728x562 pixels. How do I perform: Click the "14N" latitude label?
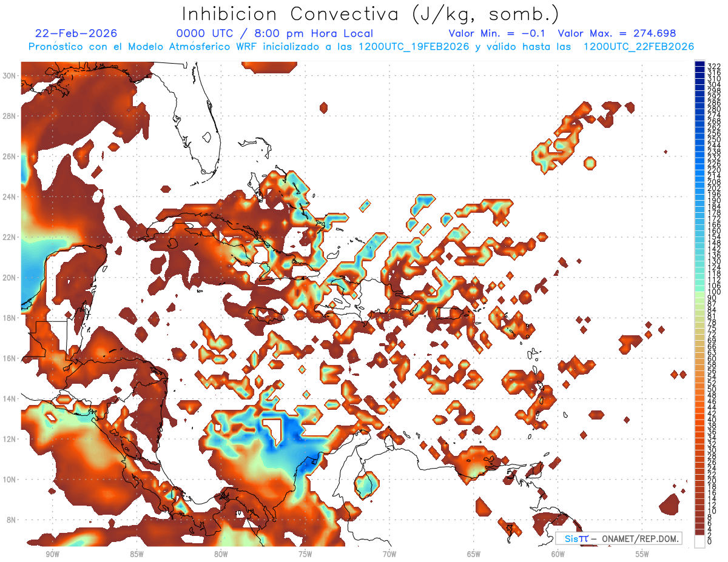pyautogui.click(x=10, y=399)
